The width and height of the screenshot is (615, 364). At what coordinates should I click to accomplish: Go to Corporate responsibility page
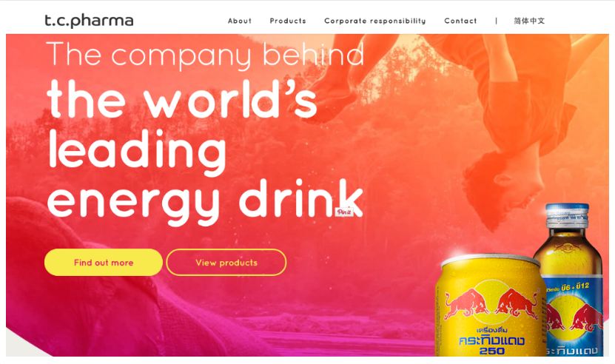[375, 21]
